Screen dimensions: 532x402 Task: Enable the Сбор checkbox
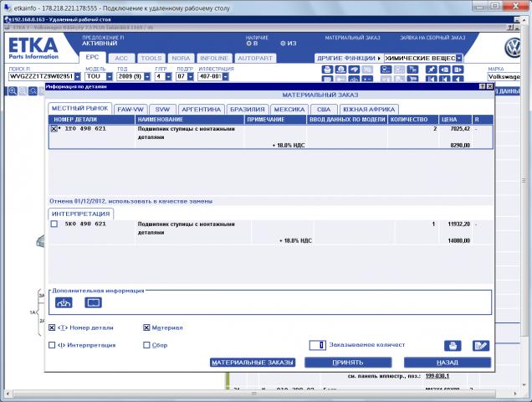point(146,345)
